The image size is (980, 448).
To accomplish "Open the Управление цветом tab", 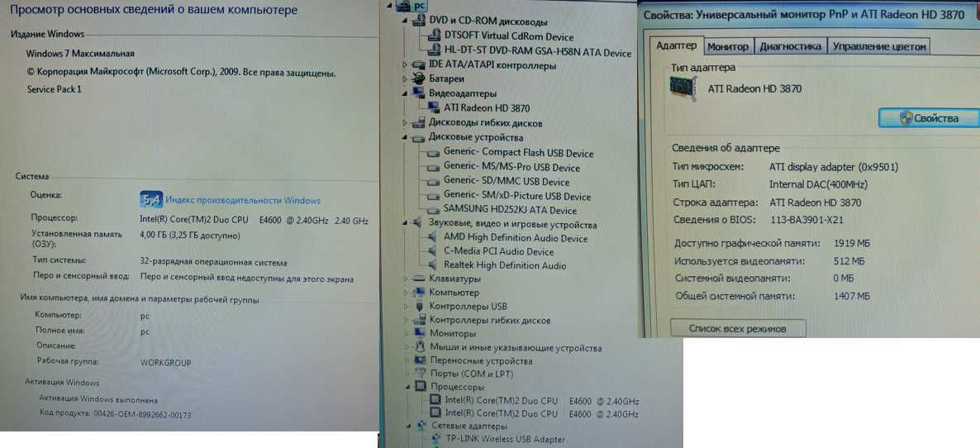I will pyautogui.click(x=878, y=46).
